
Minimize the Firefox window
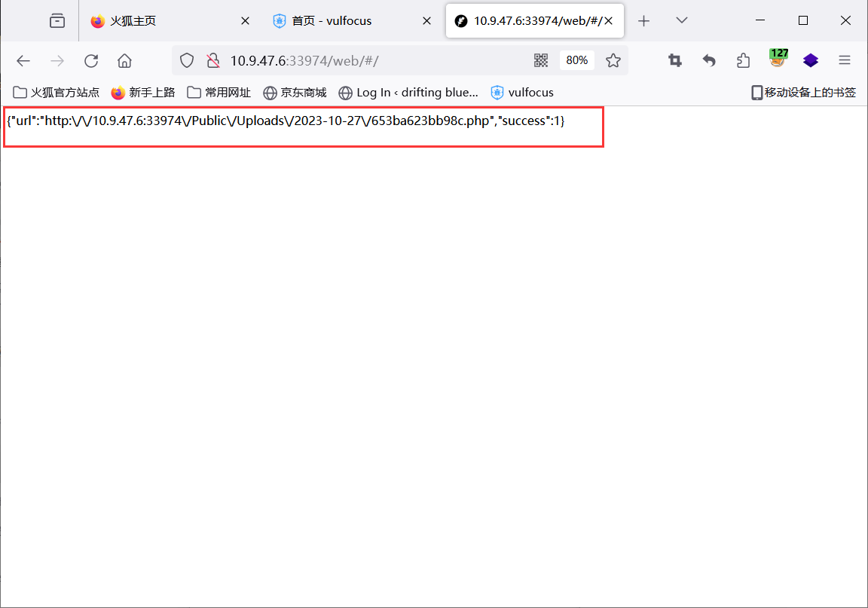760,20
